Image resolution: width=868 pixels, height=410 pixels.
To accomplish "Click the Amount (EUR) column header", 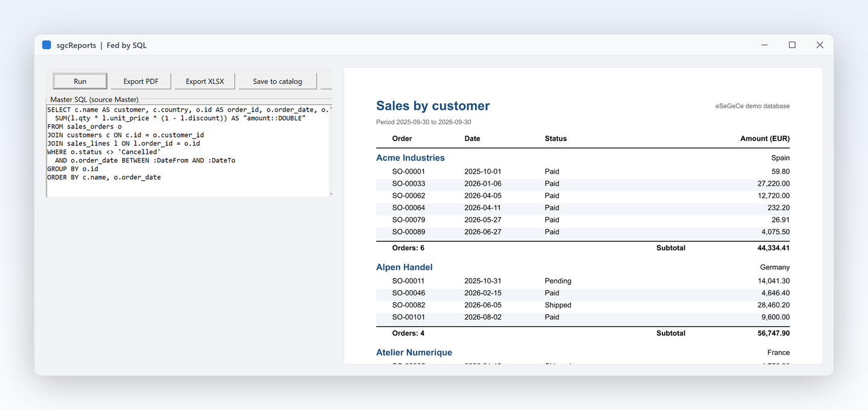I will 765,139.
